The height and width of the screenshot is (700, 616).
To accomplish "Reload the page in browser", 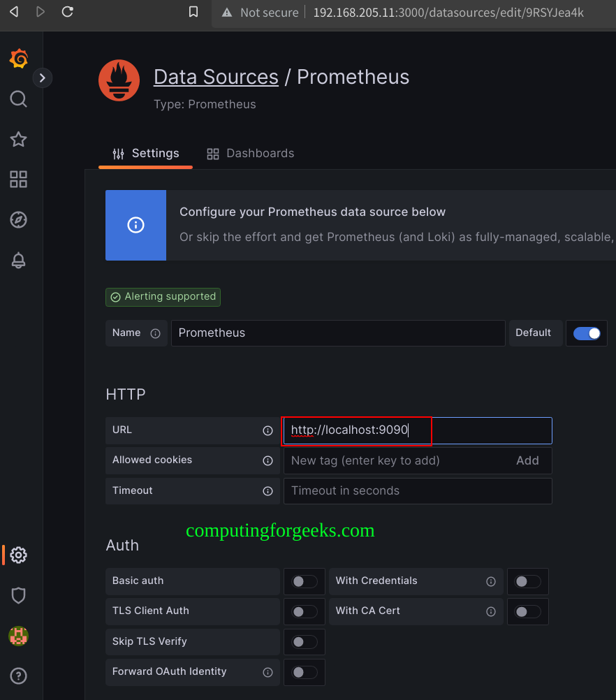I will coord(68,12).
